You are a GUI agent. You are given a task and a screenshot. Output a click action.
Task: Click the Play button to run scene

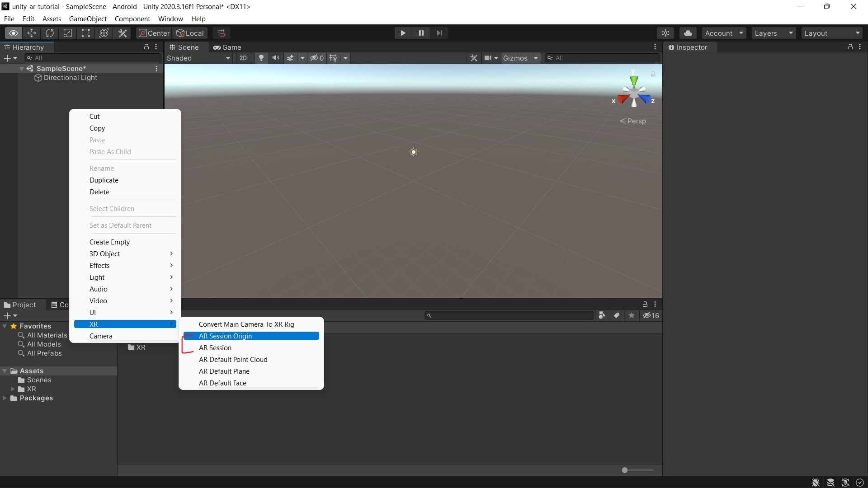[403, 33]
